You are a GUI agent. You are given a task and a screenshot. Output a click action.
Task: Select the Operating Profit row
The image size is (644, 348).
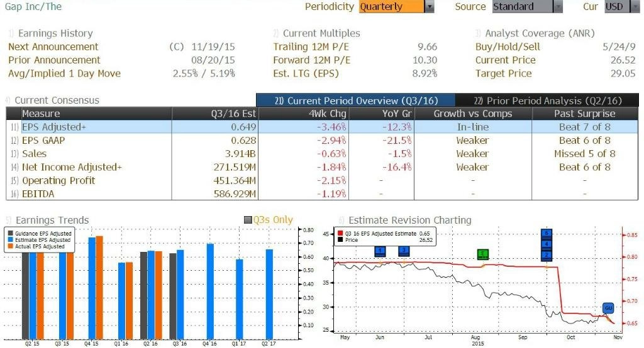(323, 180)
